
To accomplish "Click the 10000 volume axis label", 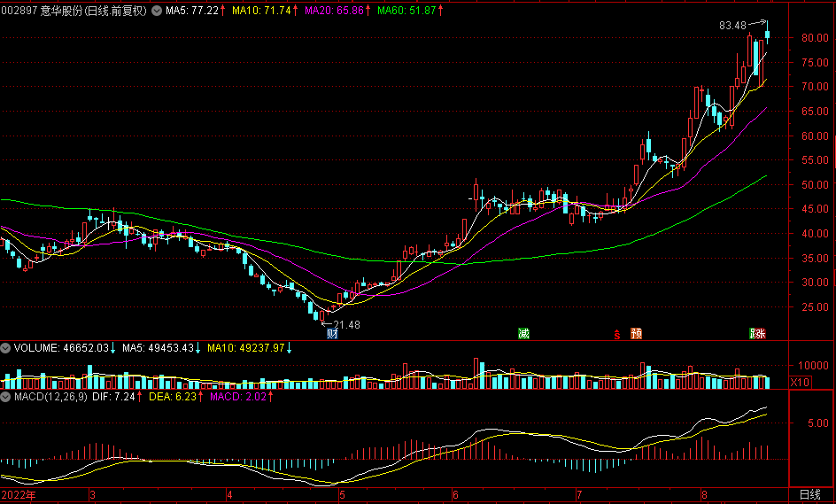I will (813, 365).
